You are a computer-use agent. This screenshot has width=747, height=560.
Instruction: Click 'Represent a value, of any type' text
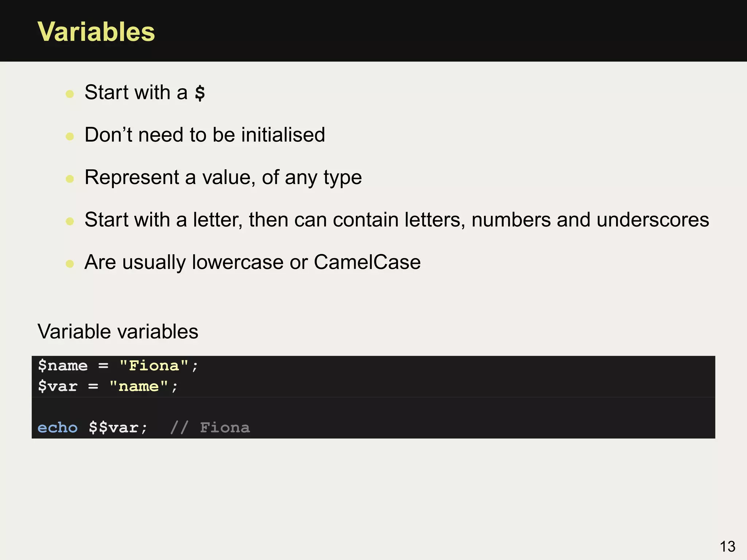click(223, 178)
